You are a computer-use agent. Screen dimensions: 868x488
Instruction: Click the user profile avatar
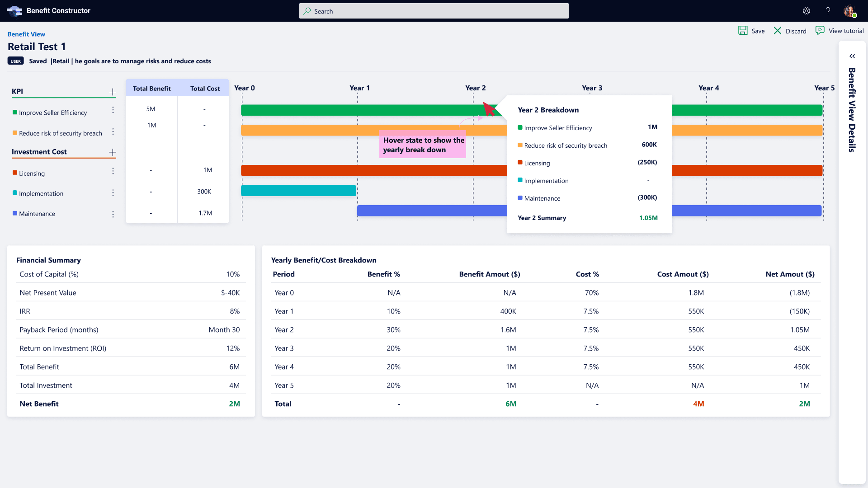pyautogui.click(x=849, y=11)
